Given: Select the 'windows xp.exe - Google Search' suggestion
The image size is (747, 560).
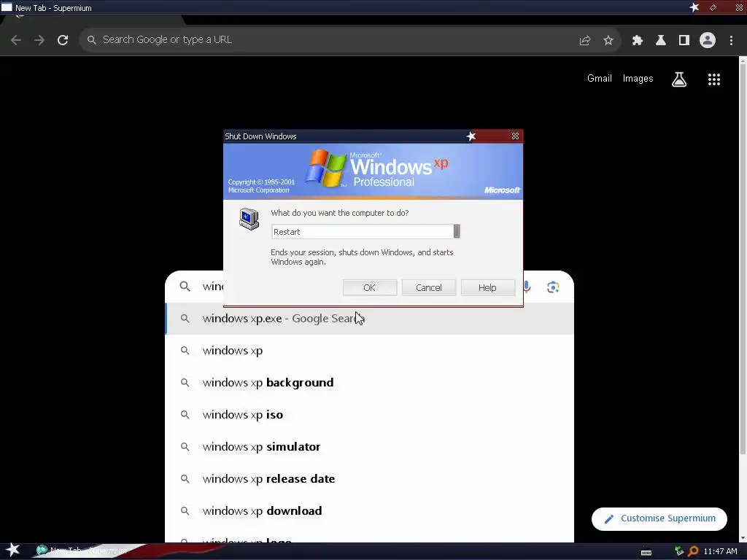Looking at the screenshot, I should pyautogui.click(x=369, y=319).
